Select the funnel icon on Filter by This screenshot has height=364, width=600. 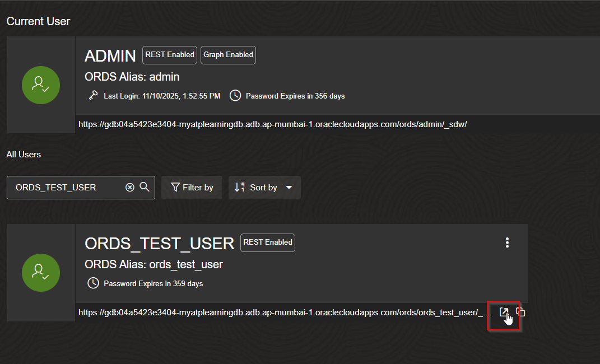tap(176, 187)
